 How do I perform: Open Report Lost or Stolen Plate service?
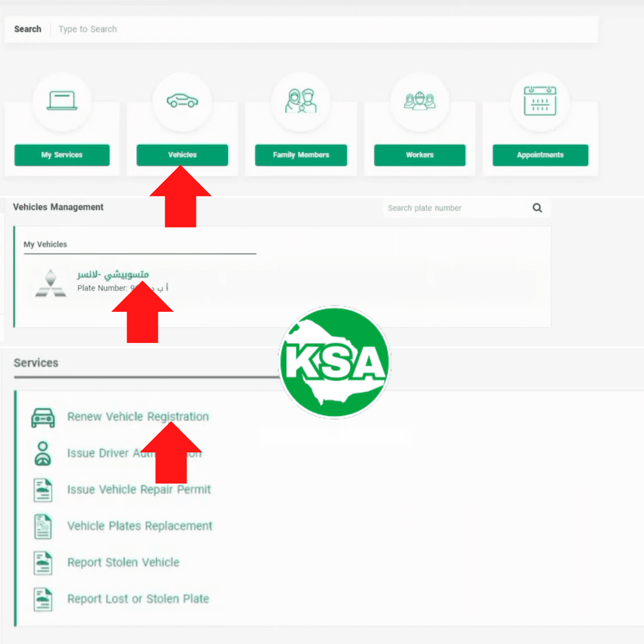[138, 599]
